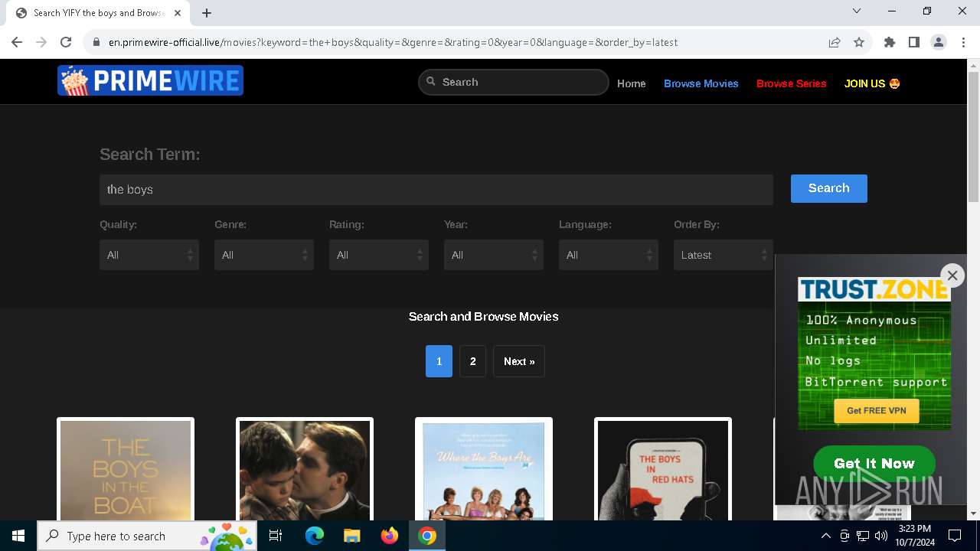Click the header search magnifier icon
Image resolution: width=980 pixels, height=551 pixels.
[x=431, y=81]
